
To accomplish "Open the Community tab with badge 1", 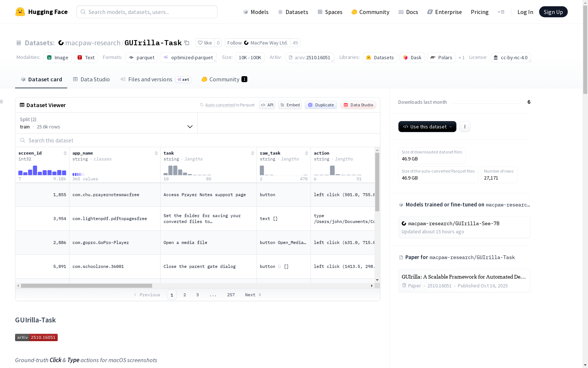I will pos(224,79).
